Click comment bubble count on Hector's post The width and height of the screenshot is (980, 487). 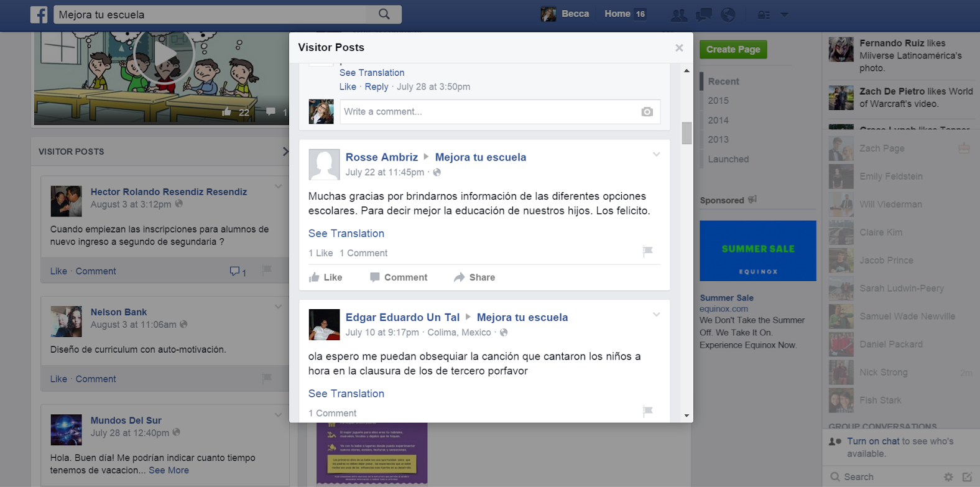point(238,272)
